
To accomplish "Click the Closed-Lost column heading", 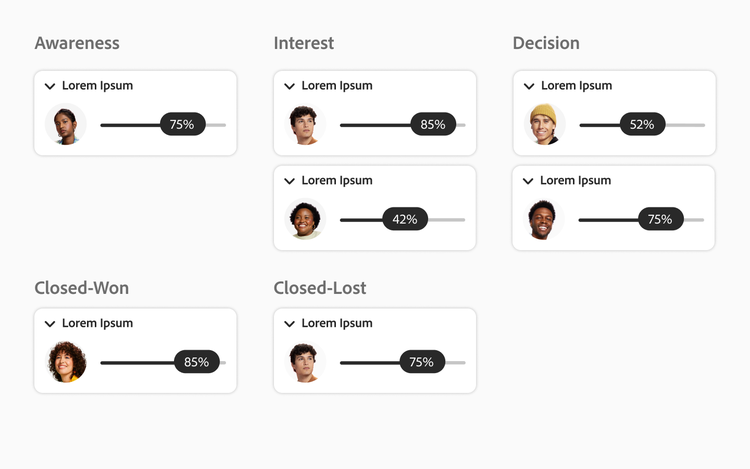I will pos(320,288).
